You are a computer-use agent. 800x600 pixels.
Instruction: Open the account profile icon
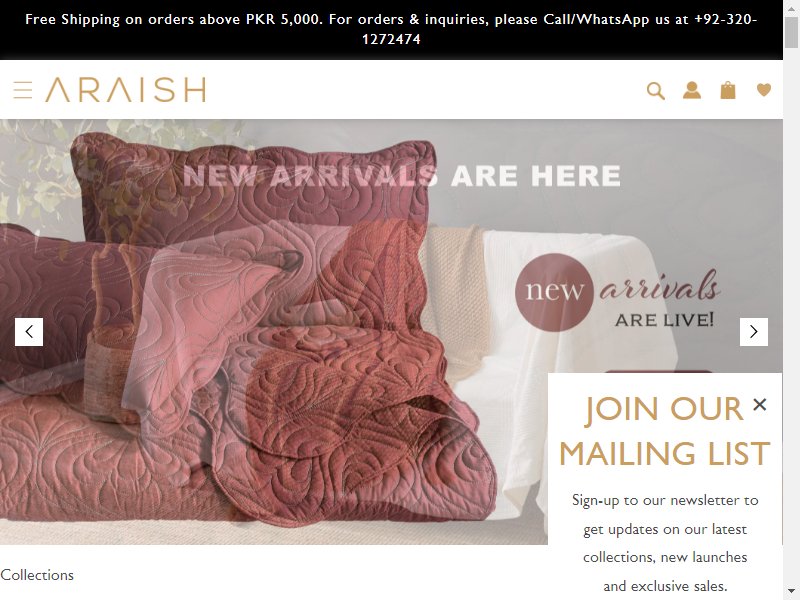click(x=692, y=90)
